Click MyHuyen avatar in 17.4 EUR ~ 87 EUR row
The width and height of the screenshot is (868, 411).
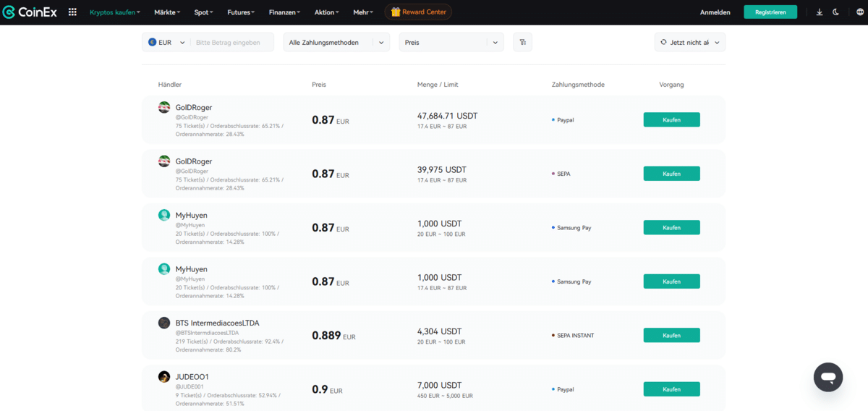pos(164,268)
